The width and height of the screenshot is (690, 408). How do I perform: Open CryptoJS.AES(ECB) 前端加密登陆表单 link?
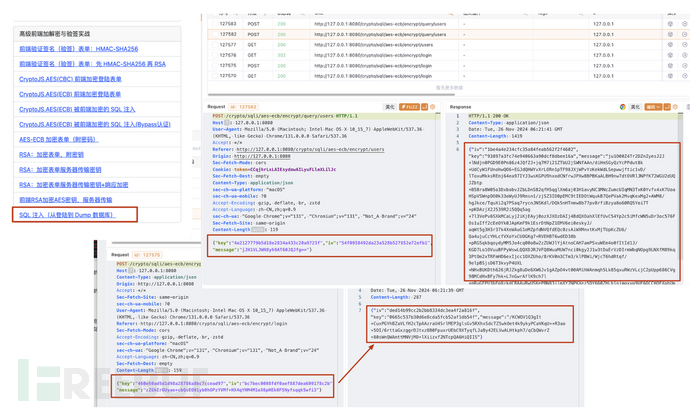[70, 94]
